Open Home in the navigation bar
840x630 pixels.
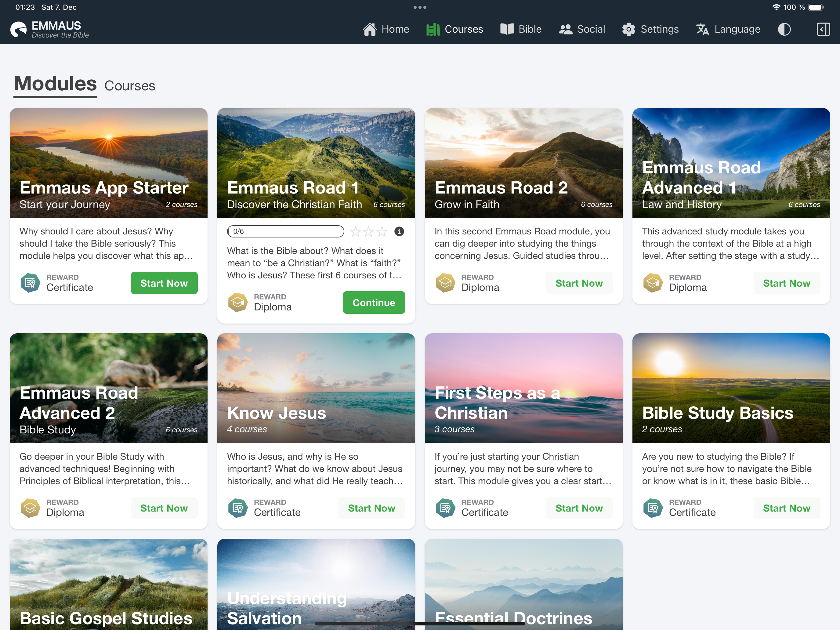386,29
